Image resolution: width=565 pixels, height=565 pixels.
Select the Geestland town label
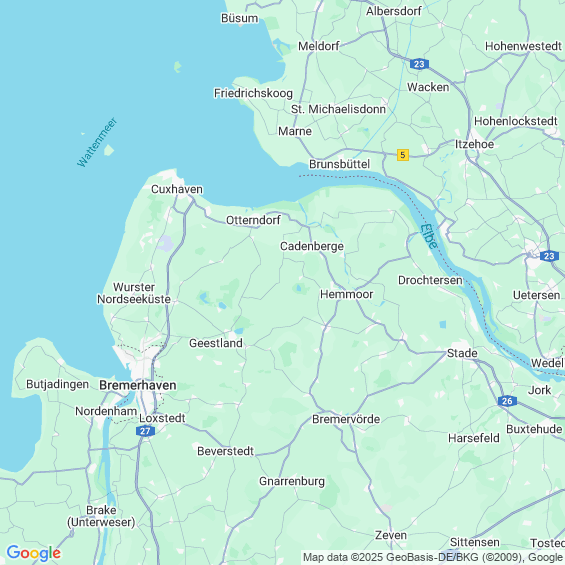[216, 343]
